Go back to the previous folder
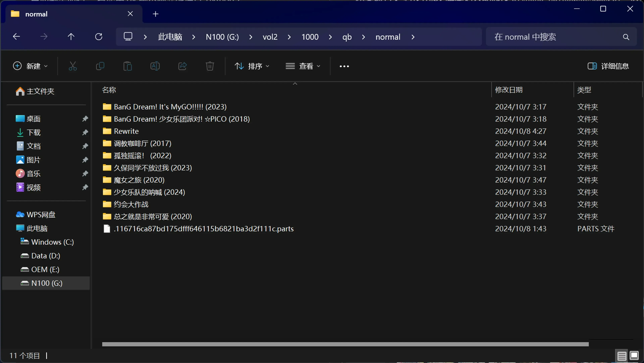 (x=16, y=37)
